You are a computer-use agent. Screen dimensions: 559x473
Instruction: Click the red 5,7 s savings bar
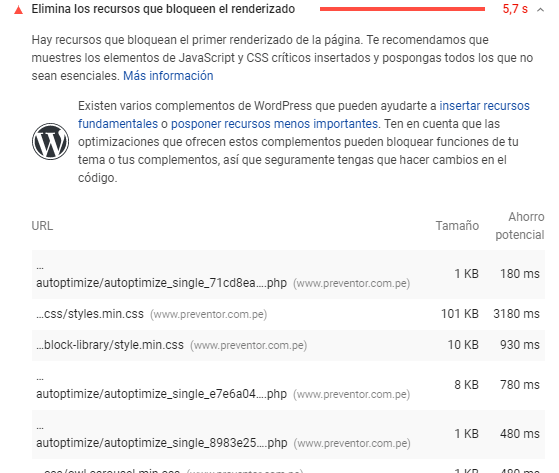pyautogui.click(x=402, y=9)
